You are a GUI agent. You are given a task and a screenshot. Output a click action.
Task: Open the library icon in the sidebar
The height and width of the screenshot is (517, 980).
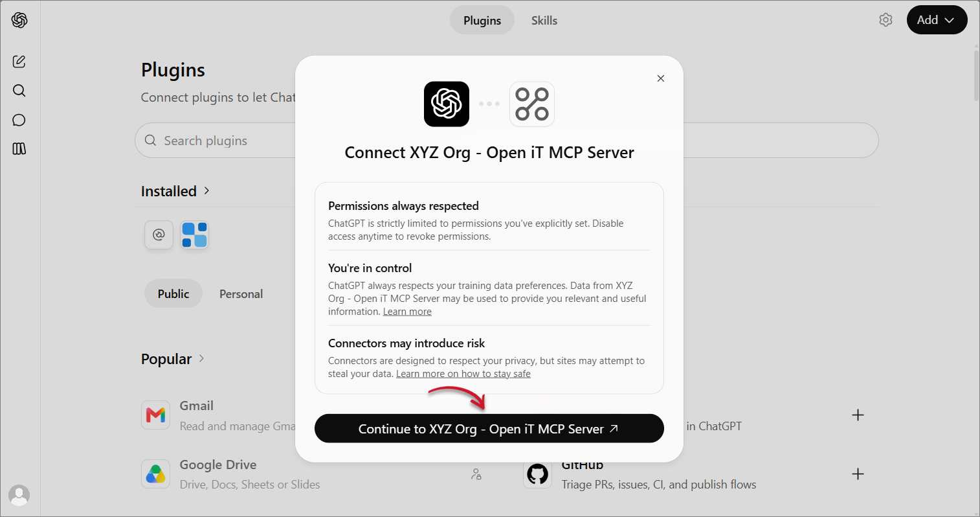[x=19, y=149]
